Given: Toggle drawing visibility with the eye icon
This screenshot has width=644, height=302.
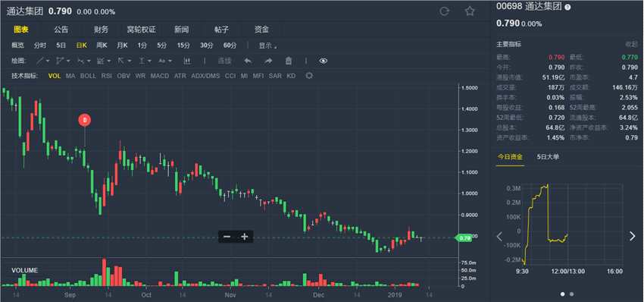Looking at the screenshot, I should (x=324, y=61).
